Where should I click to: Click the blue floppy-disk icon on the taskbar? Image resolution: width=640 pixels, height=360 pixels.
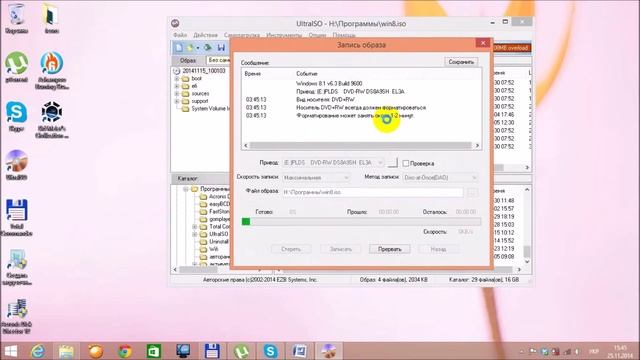tap(212, 351)
